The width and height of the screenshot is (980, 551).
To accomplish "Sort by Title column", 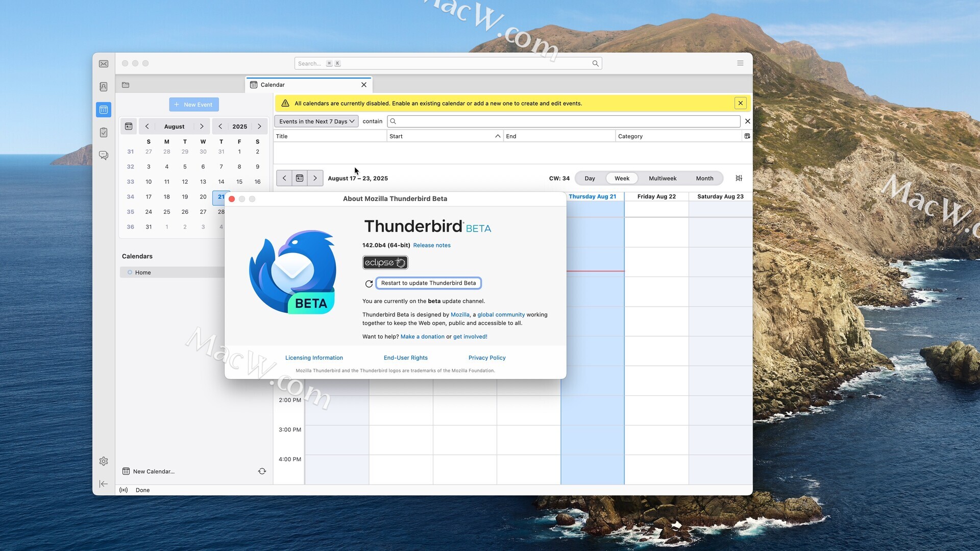I will 330,136.
